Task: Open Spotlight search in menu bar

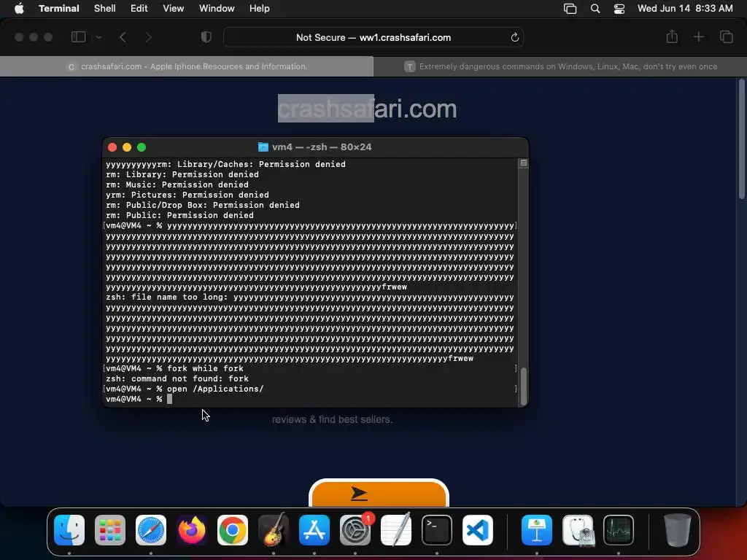Action: [x=595, y=9]
